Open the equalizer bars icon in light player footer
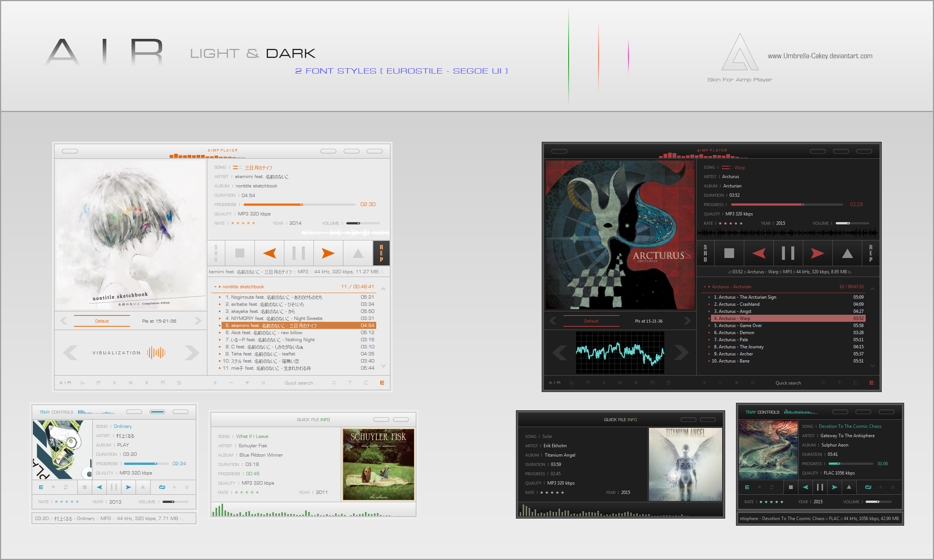The height and width of the screenshot is (560, 934). click(x=82, y=383)
